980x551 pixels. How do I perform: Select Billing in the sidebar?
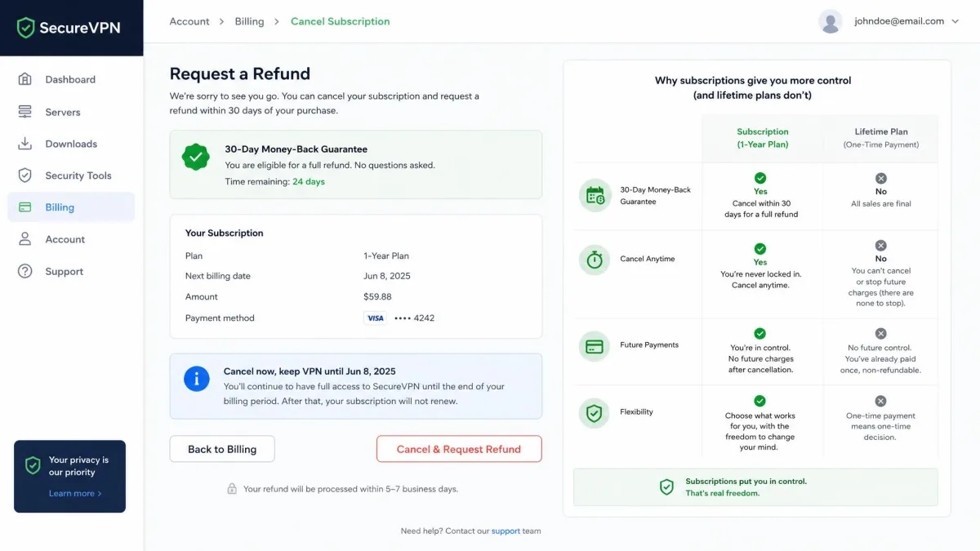coord(71,207)
